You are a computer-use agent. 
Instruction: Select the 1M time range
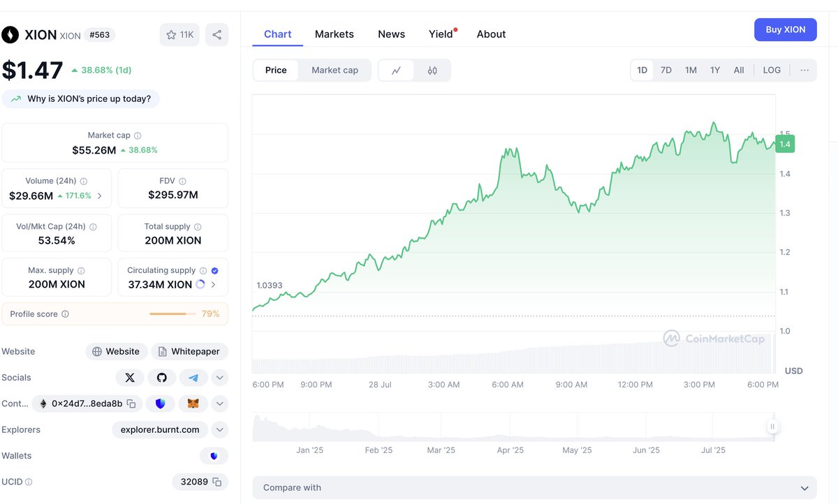(x=691, y=70)
